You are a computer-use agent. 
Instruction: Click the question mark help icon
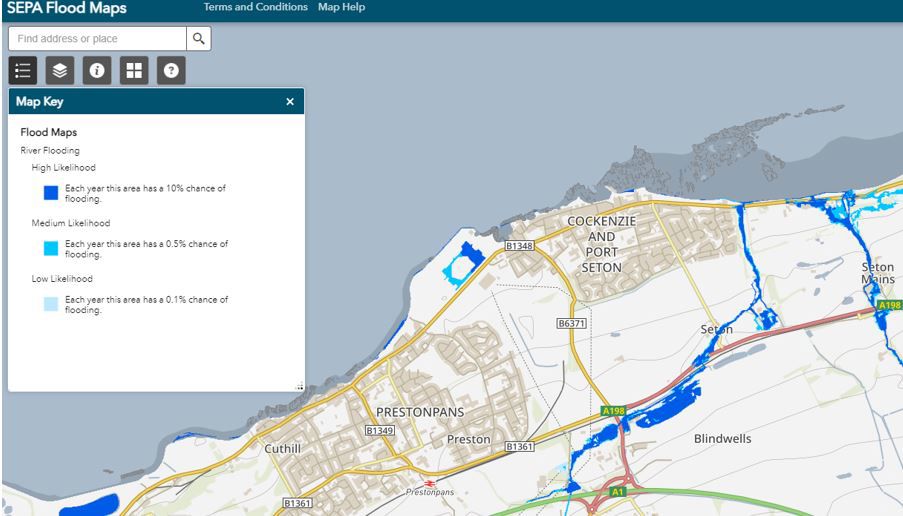(171, 70)
